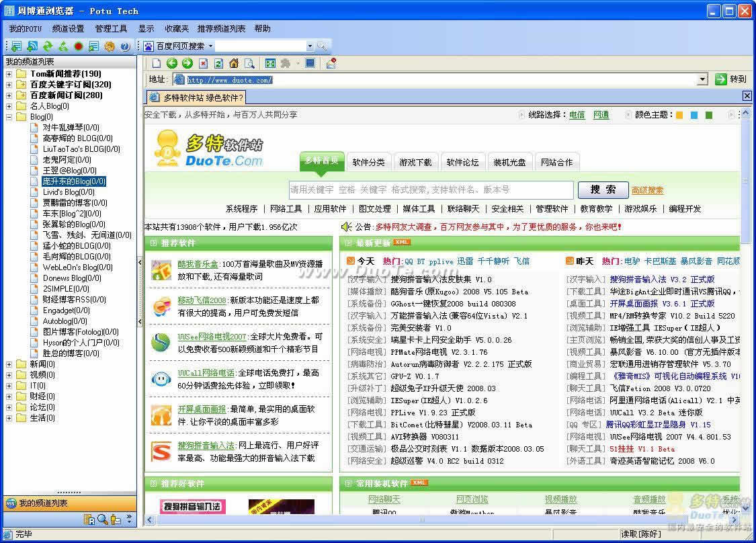Screen dimensions: 756x543
Task: Open the 百度网页搜索 engine dropdown arrow
Action: 211,46
